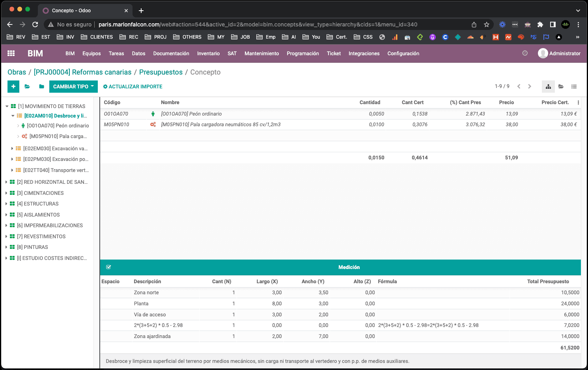
Task: Open table column options kebab icon
Action: [578, 103]
